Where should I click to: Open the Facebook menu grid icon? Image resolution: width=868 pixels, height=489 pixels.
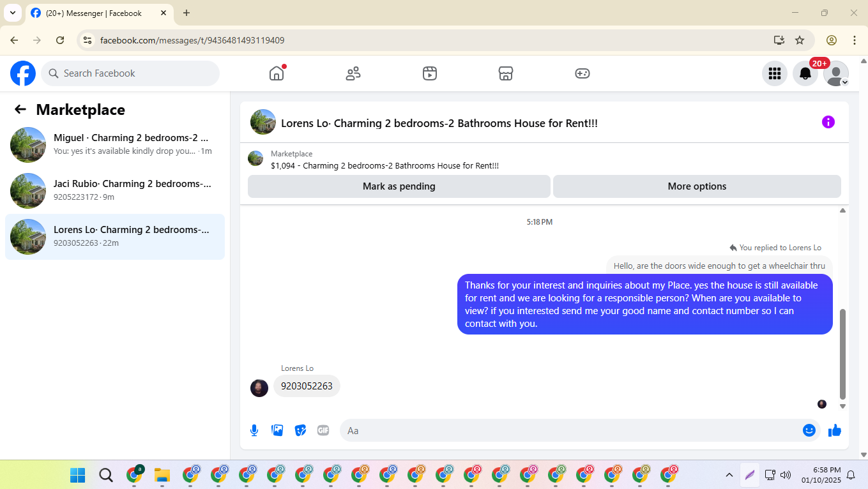[x=775, y=73]
